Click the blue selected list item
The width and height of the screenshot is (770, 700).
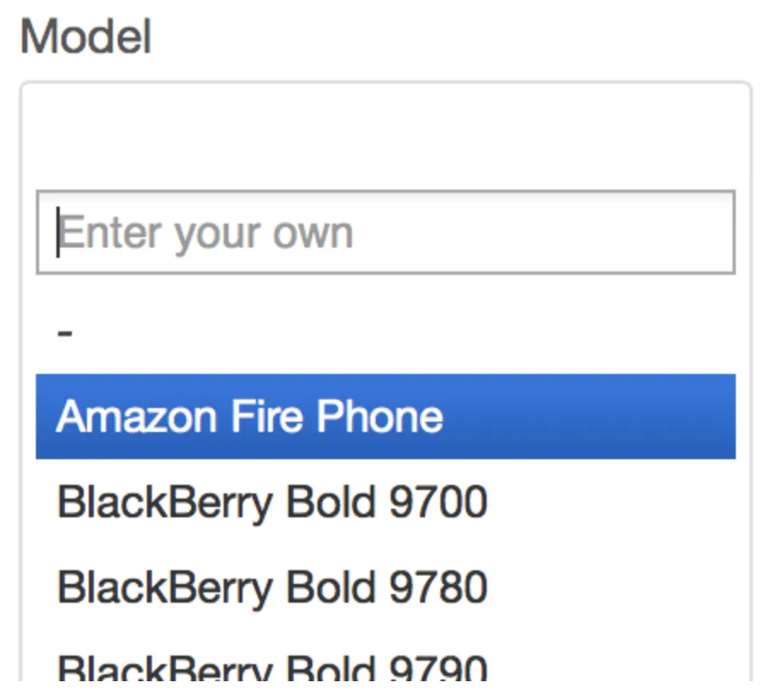point(385,417)
